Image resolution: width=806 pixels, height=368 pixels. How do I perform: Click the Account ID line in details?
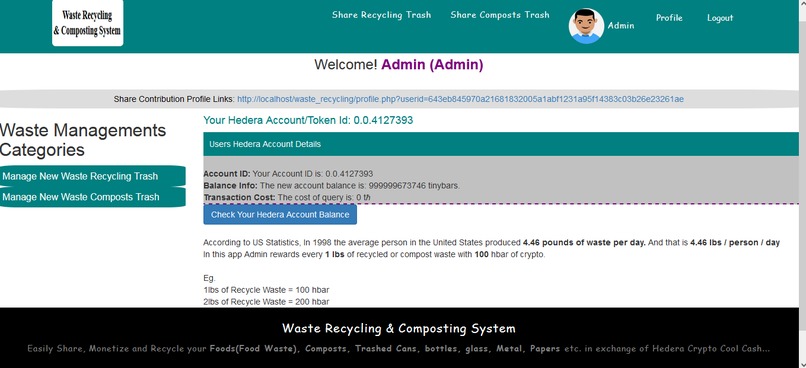click(x=288, y=174)
